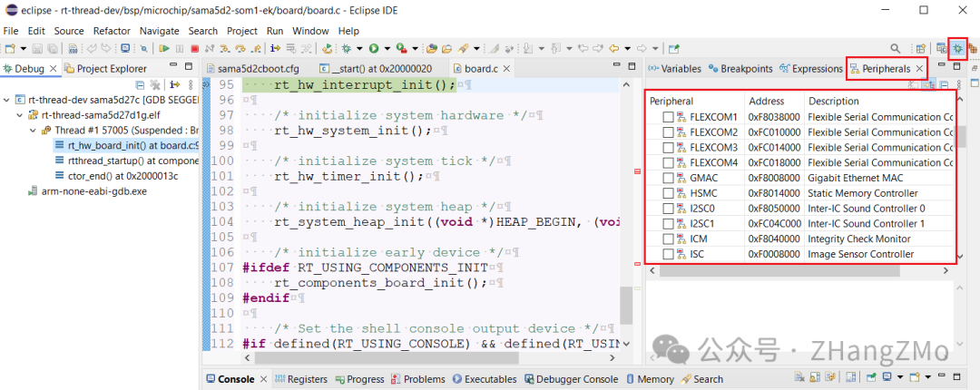The height and width of the screenshot is (390, 980).
Task: Click the green bug Debug launch icon
Action: click(x=346, y=48)
